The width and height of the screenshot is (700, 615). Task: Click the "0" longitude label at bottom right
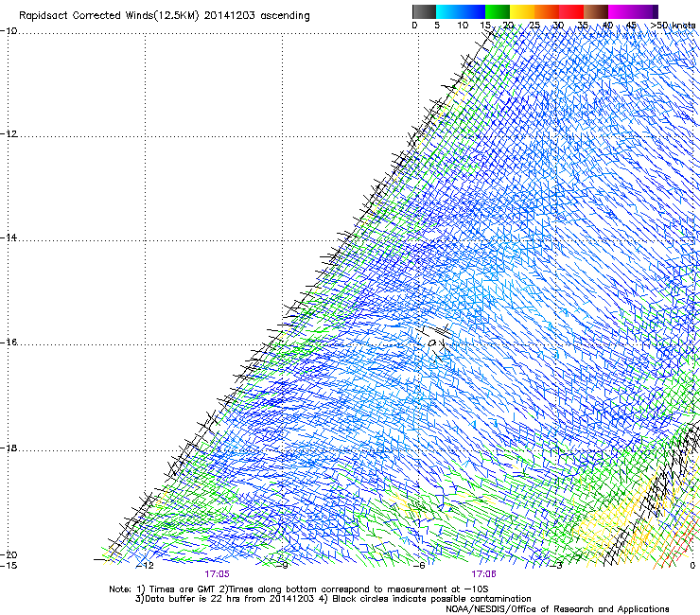(x=692, y=566)
